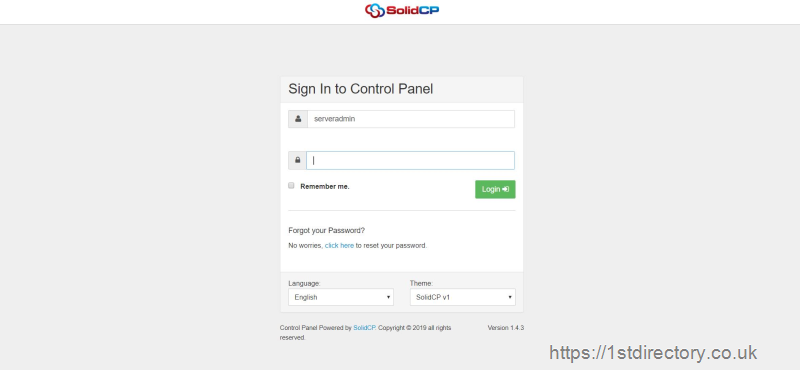Click inside the empty password field
This screenshot has height=370, width=800.
point(411,160)
